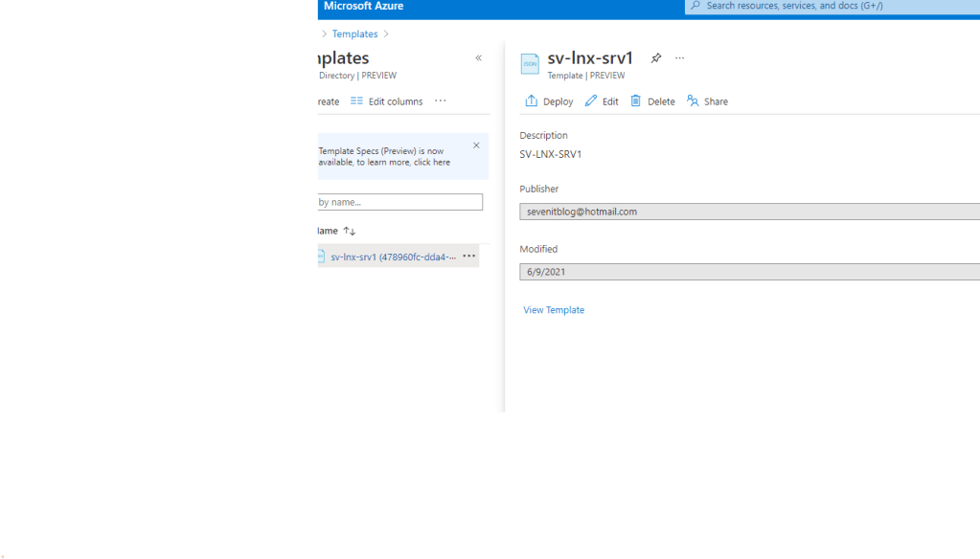This screenshot has height=559, width=980.
Task: Click the filter by name text field
Action: pyautogui.click(x=399, y=202)
